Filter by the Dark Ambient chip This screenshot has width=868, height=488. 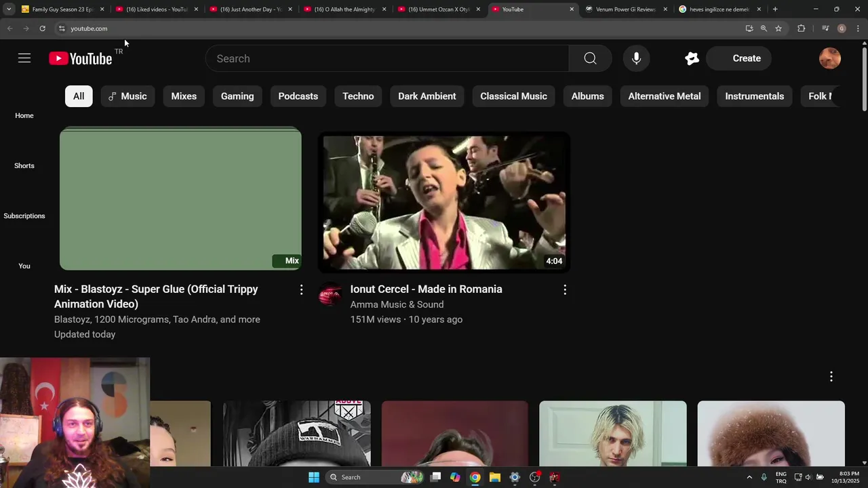click(427, 96)
